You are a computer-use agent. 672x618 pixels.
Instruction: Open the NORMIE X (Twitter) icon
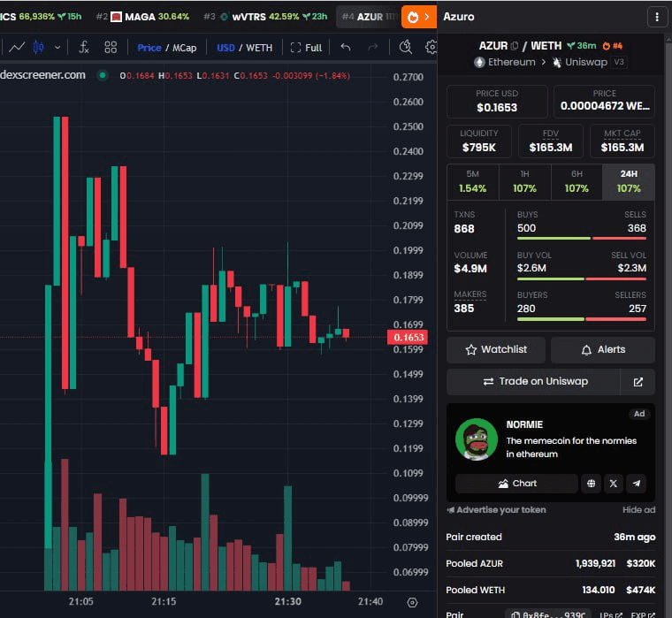tap(614, 484)
